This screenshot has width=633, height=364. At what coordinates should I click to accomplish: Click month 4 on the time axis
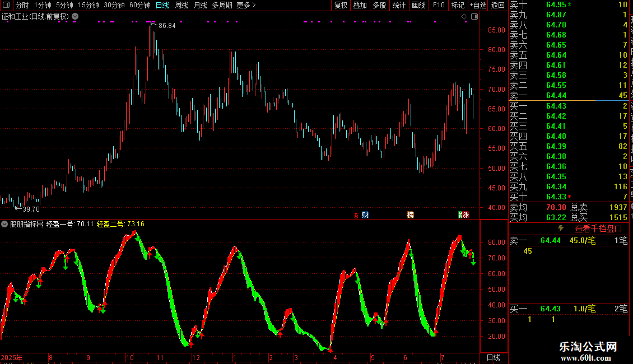pyautogui.click(x=334, y=357)
